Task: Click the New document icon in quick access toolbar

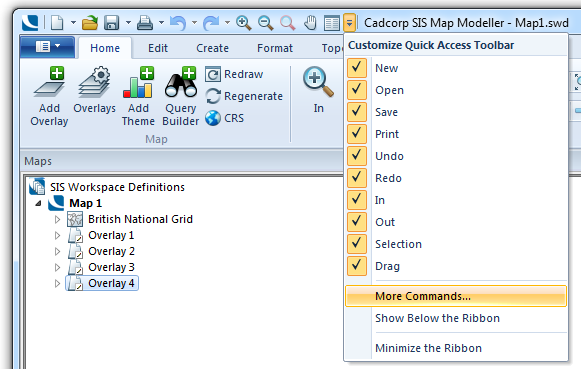Action: tap(57, 23)
